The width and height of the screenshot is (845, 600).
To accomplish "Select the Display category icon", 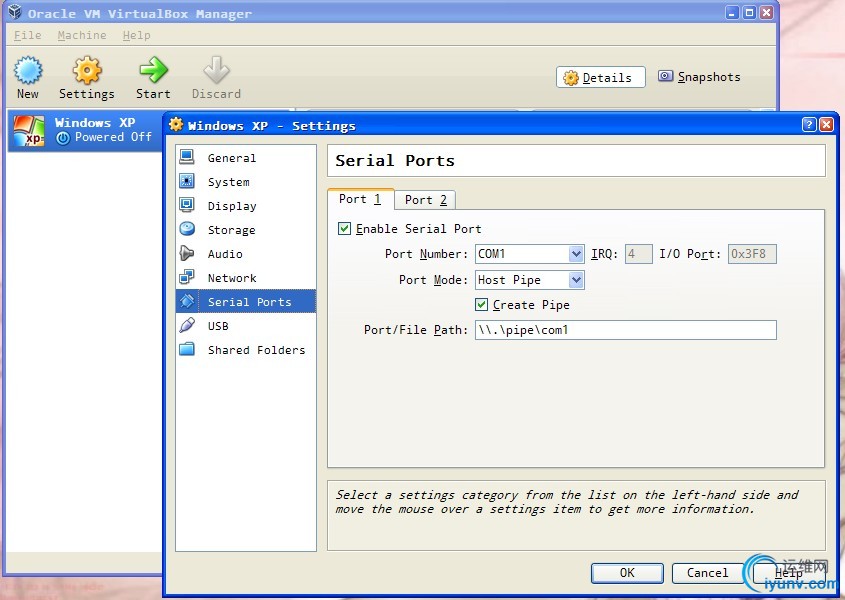I will (187, 206).
